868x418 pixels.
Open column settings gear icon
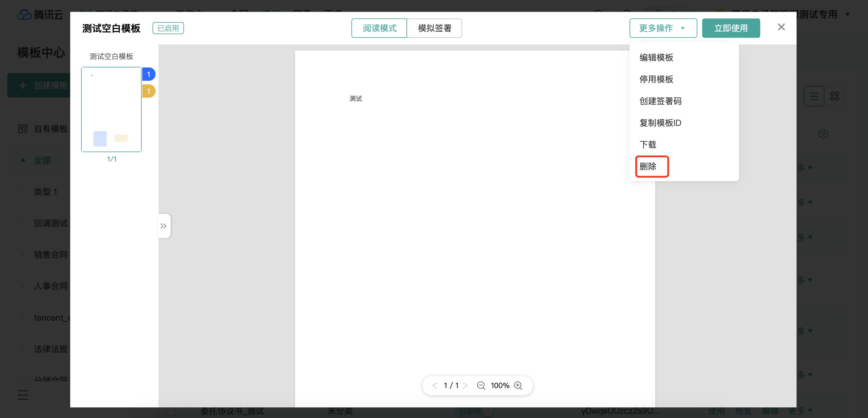pyautogui.click(x=823, y=134)
